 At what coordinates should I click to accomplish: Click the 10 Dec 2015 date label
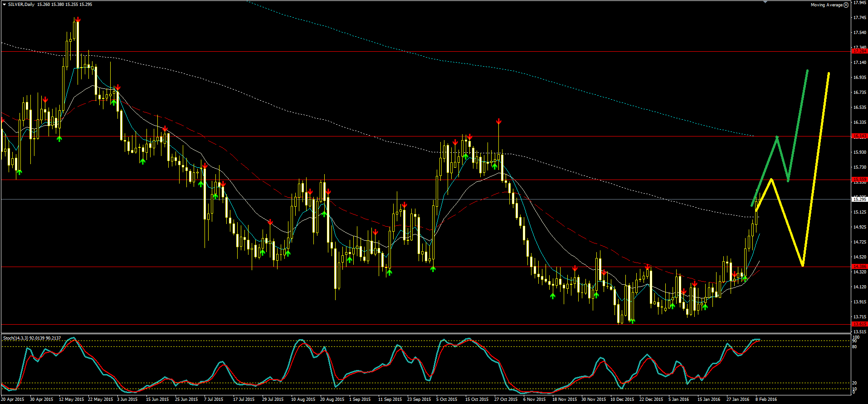[622, 399]
